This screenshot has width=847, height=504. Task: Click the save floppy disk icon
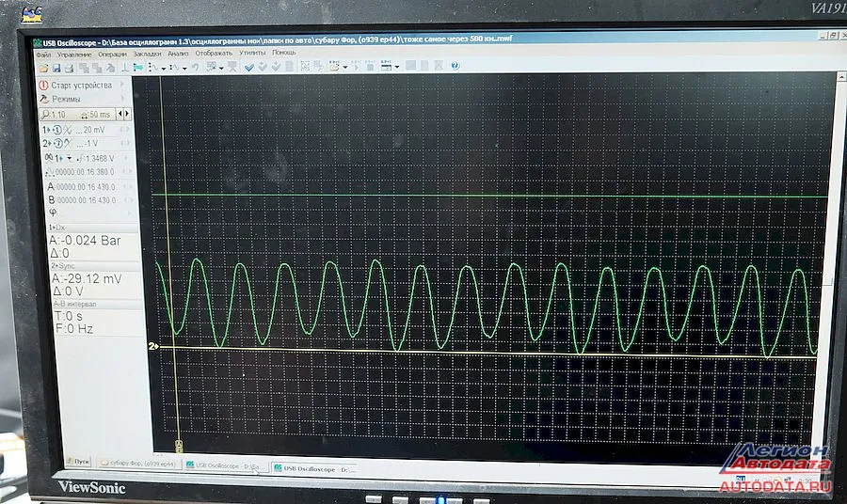pyautogui.click(x=56, y=68)
